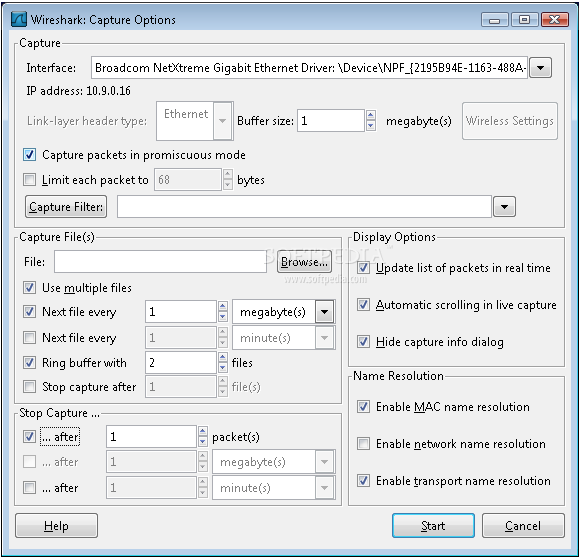579x557 pixels.
Task: Maximize the Capture Options window
Action: pos(524,20)
